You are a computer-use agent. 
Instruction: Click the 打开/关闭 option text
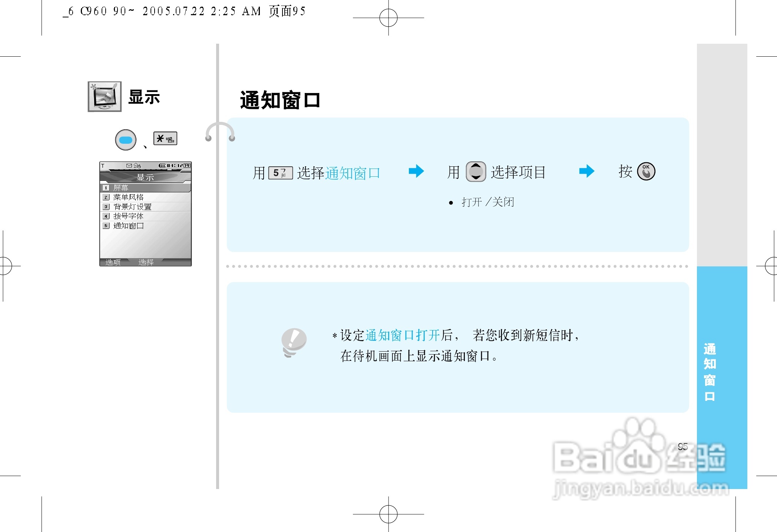pyautogui.click(x=487, y=202)
